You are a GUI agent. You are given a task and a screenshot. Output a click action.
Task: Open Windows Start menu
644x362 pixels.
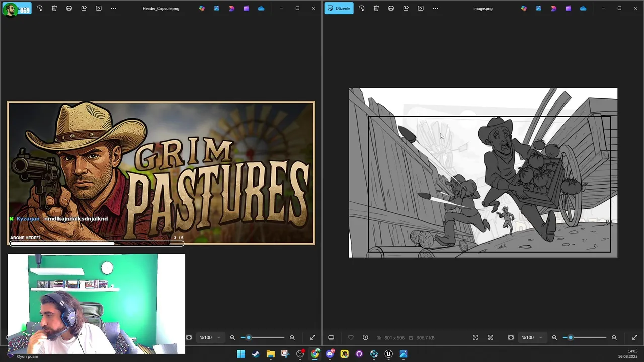pyautogui.click(x=241, y=354)
